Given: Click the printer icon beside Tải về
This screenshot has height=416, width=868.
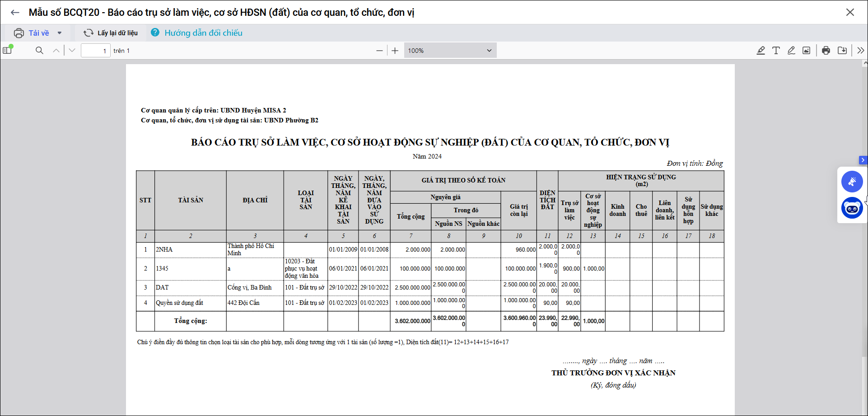Looking at the screenshot, I should [x=19, y=33].
